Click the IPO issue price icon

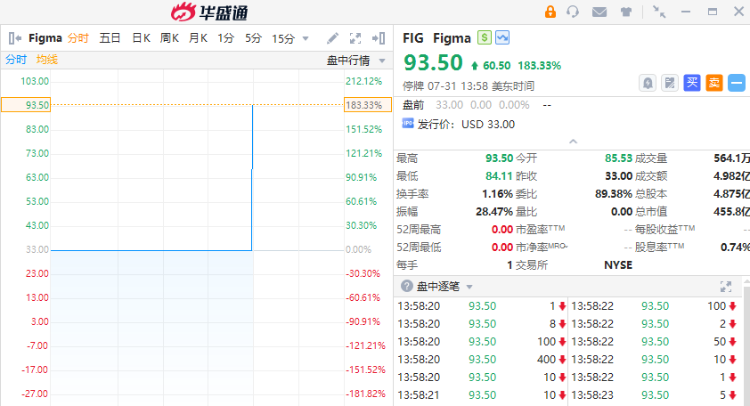pyautogui.click(x=408, y=123)
